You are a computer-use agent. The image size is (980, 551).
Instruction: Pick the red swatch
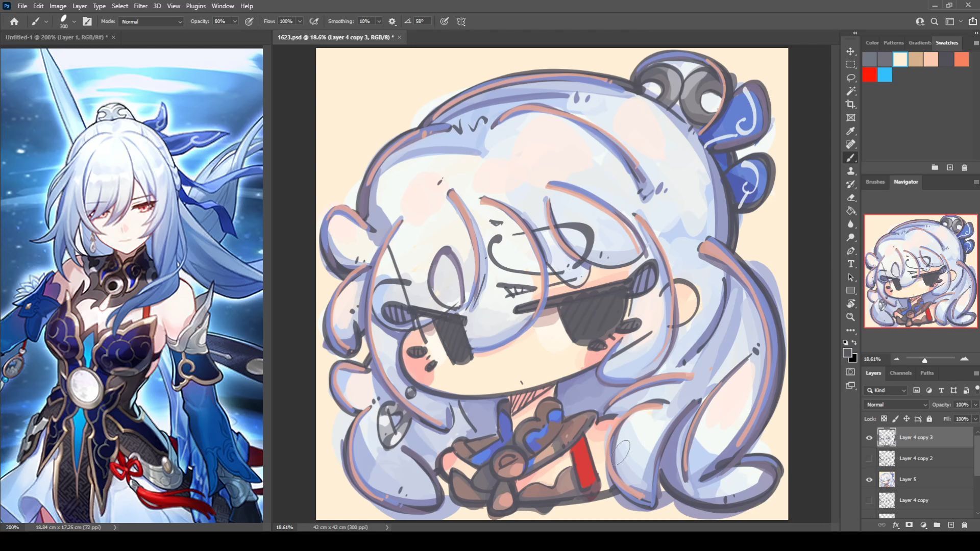[870, 75]
